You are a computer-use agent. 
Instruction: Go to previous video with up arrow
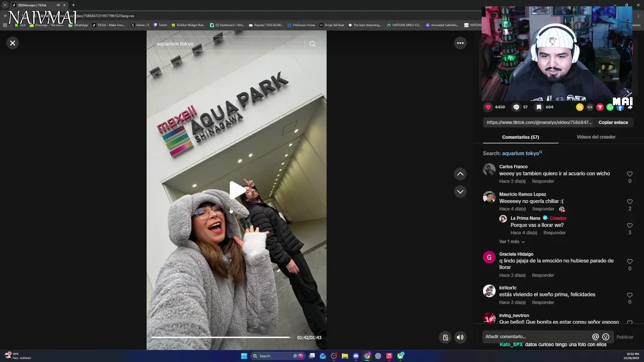460,174
